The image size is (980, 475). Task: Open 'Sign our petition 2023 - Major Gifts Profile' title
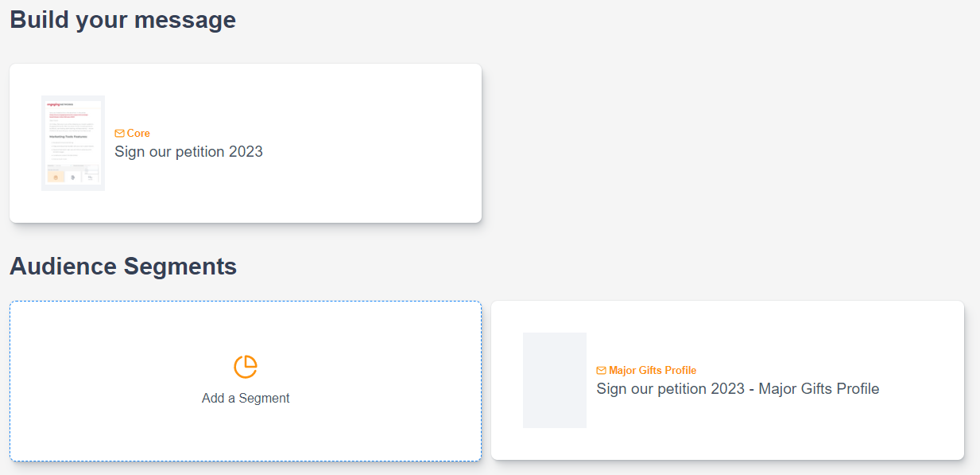coord(738,389)
